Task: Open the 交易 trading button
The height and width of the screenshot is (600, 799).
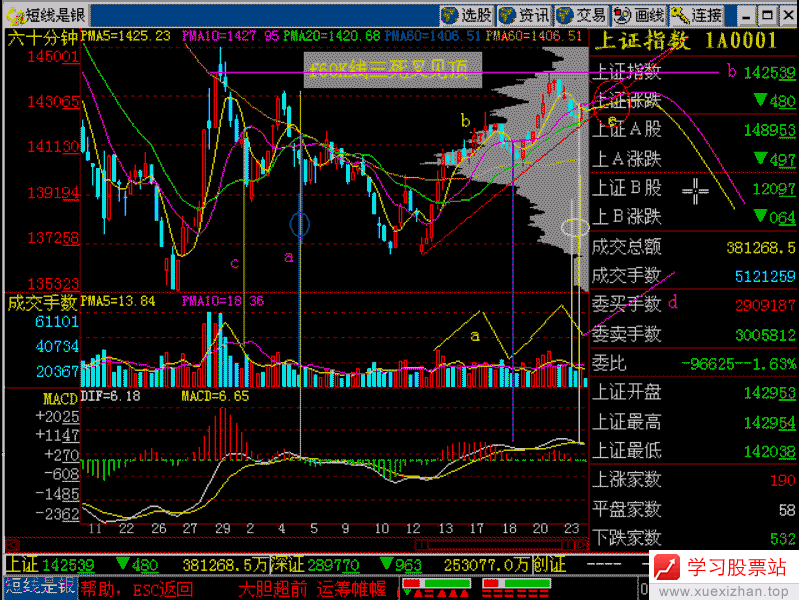Action: click(x=581, y=15)
